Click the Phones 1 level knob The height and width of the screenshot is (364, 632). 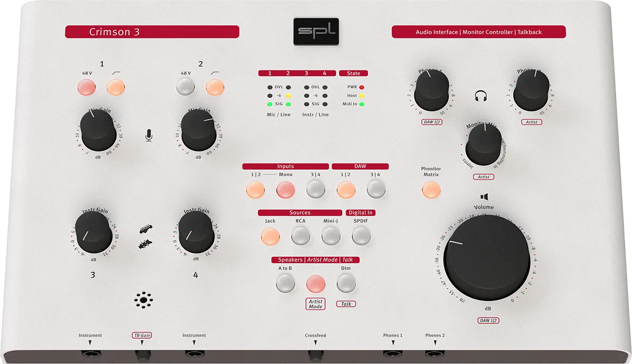[431, 89]
